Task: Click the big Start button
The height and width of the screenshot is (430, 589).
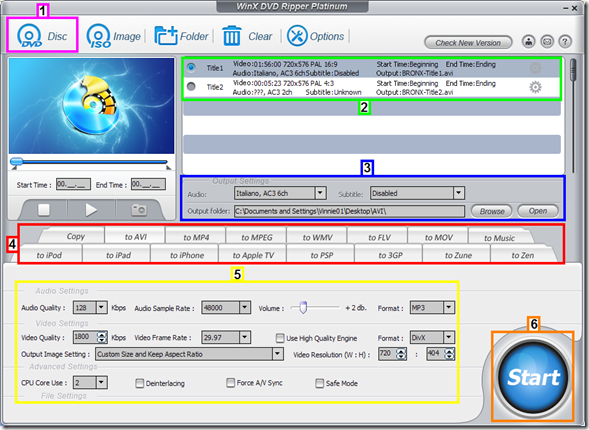Action: (533, 377)
